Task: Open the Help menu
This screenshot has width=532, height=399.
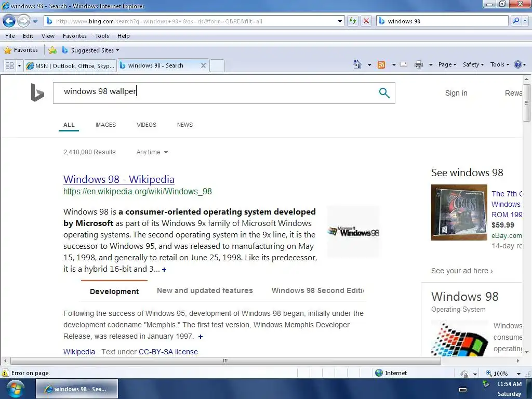Action: coord(124,36)
